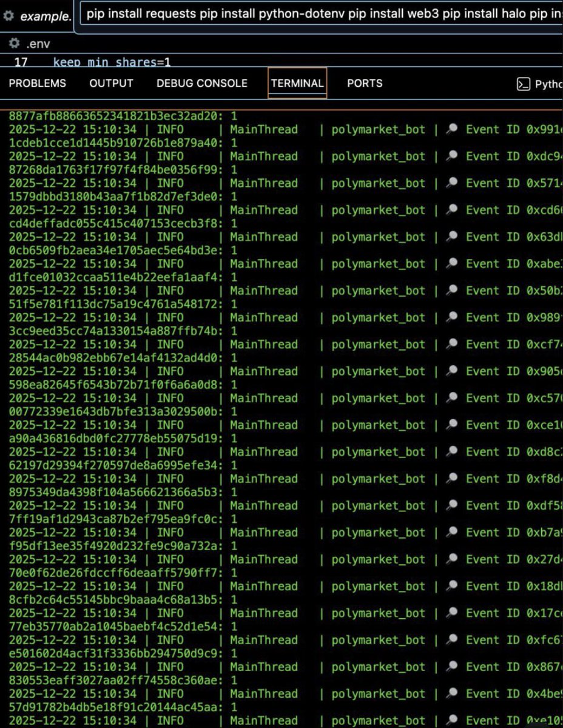Click terminal line e501602d4acf31f3336bb294750d9c9: 1
The width and height of the screenshot is (563, 728).
pyautogui.click(x=123, y=653)
